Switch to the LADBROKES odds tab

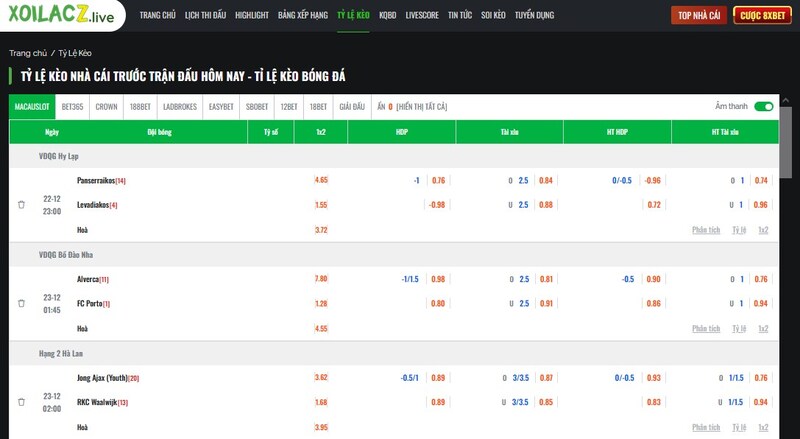click(180, 106)
